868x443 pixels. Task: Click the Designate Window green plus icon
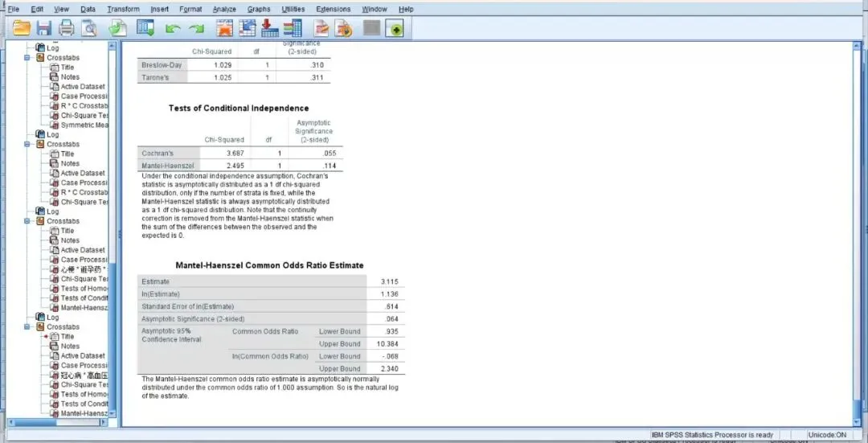click(395, 29)
